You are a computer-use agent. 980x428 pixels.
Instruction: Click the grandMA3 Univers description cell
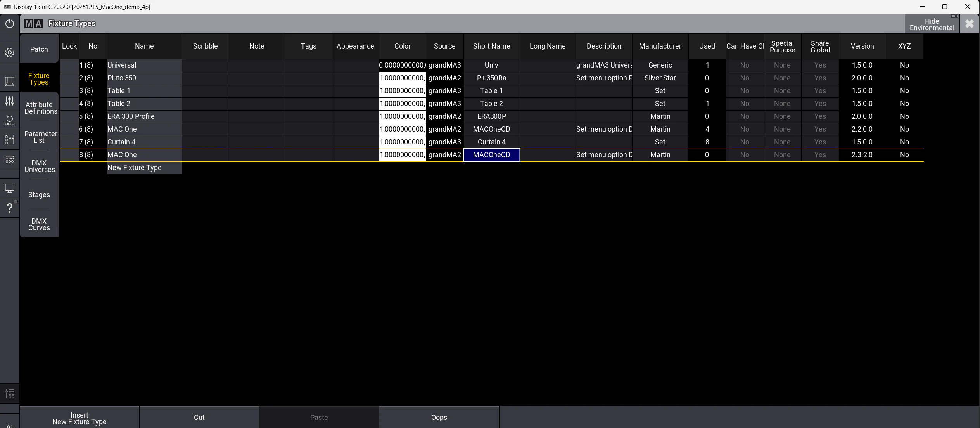pyautogui.click(x=604, y=65)
